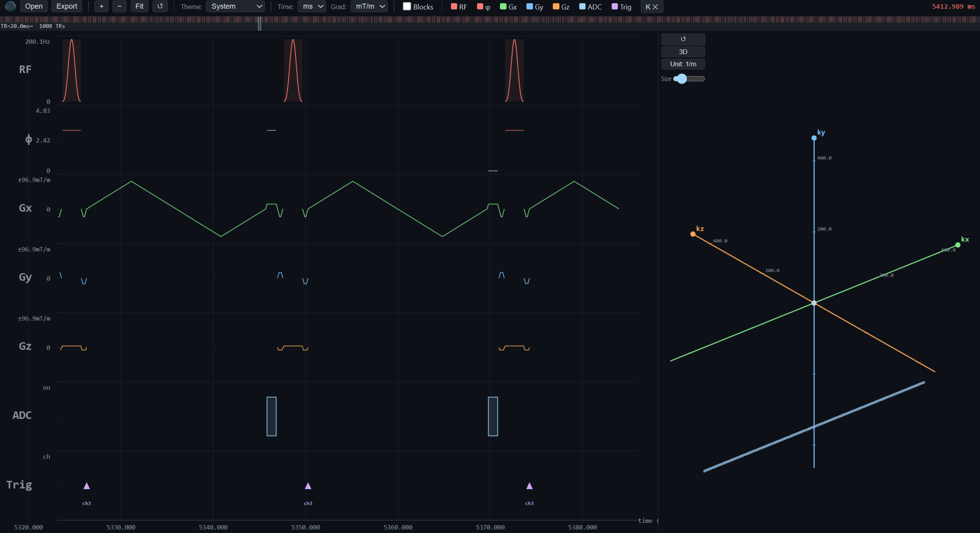The width and height of the screenshot is (980, 533).
Task: Enable the Blocks checkbox
Action: click(x=407, y=6)
